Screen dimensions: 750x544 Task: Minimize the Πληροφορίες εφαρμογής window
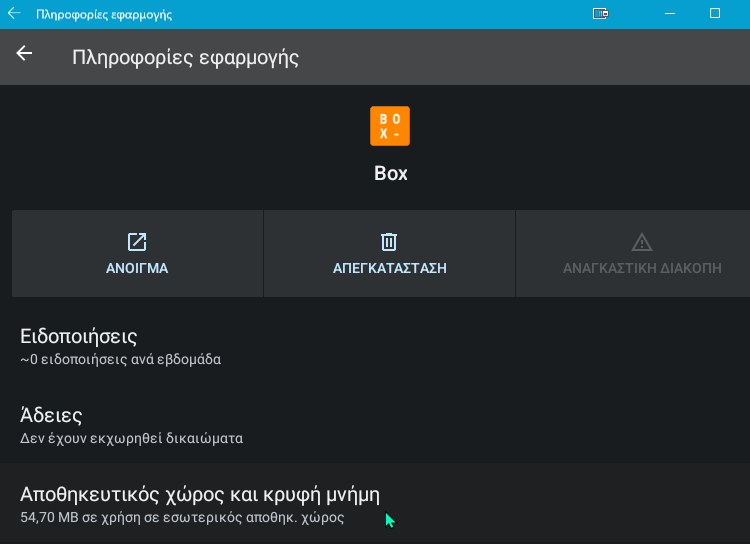coord(670,13)
